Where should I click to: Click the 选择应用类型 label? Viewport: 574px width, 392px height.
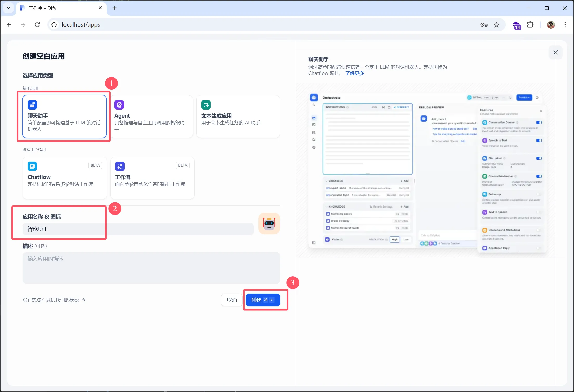click(38, 75)
